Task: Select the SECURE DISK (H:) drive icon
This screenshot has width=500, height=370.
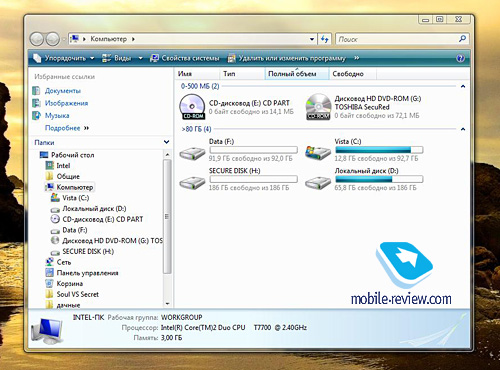Action: pos(192,183)
